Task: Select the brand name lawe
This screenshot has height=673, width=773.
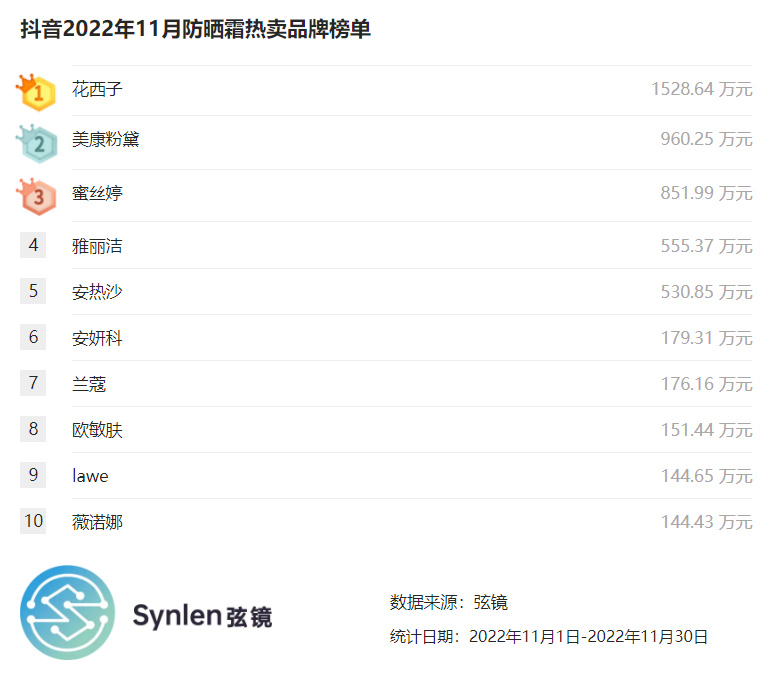Action: pos(90,476)
